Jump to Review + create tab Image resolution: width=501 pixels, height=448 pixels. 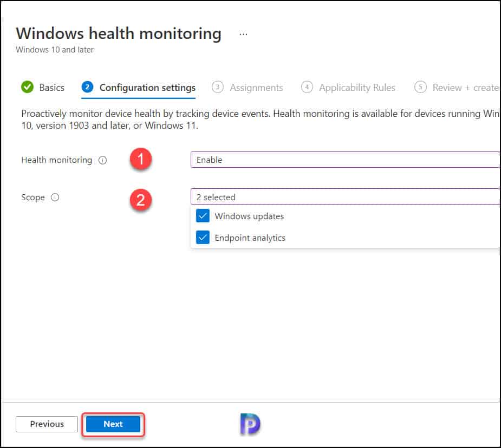457,88
